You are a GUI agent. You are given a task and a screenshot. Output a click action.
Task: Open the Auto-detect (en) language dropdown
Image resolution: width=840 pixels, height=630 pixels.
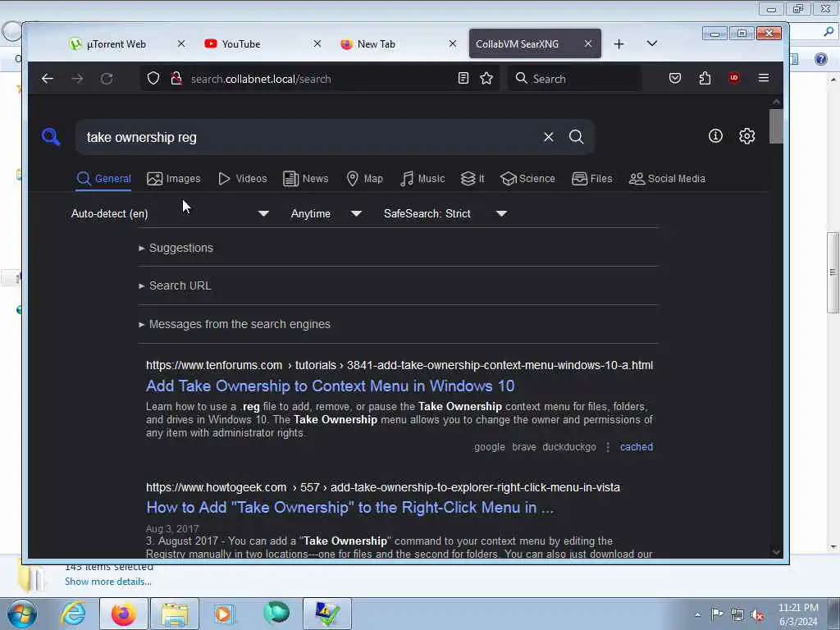170,213
